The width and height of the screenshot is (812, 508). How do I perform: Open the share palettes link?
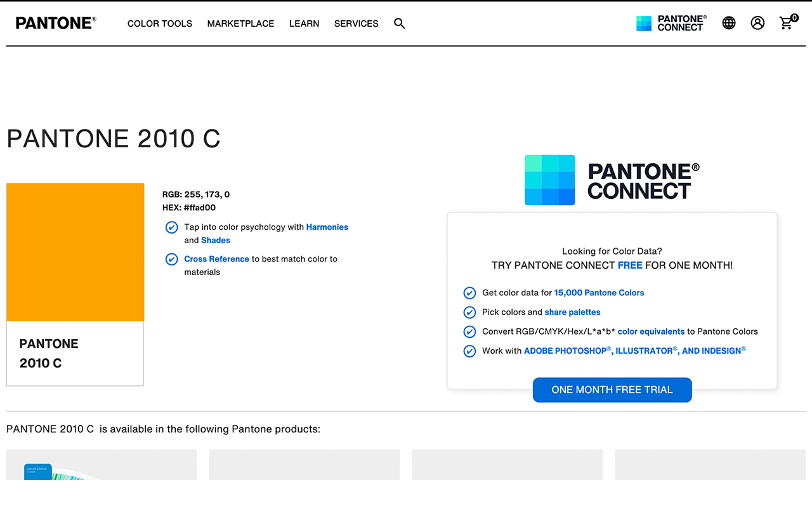click(572, 312)
